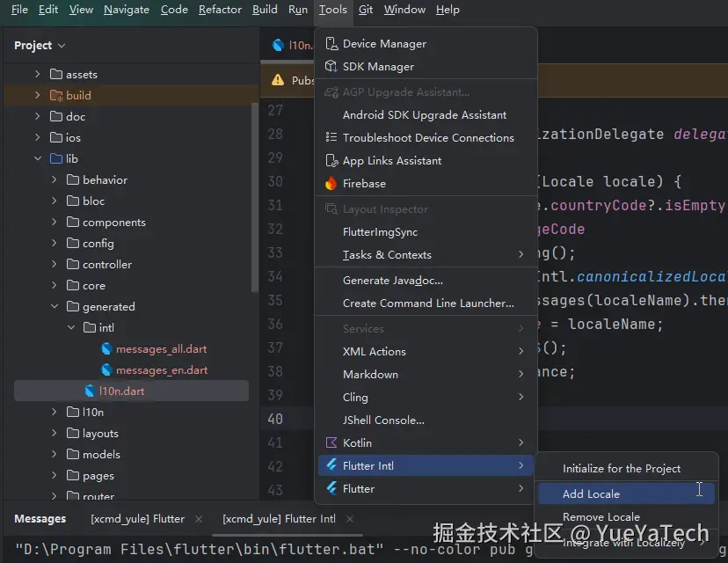Expand the Markdown submenu arrow
The height and width of the screenshot is (563, 728).
click(x=521, y=374)
